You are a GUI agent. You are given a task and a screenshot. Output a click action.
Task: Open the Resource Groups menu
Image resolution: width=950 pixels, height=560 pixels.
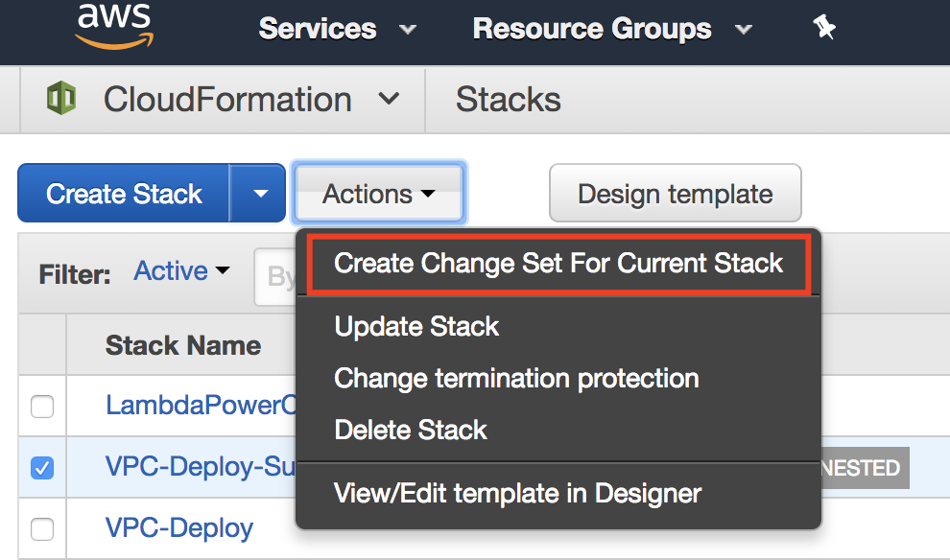611,29
